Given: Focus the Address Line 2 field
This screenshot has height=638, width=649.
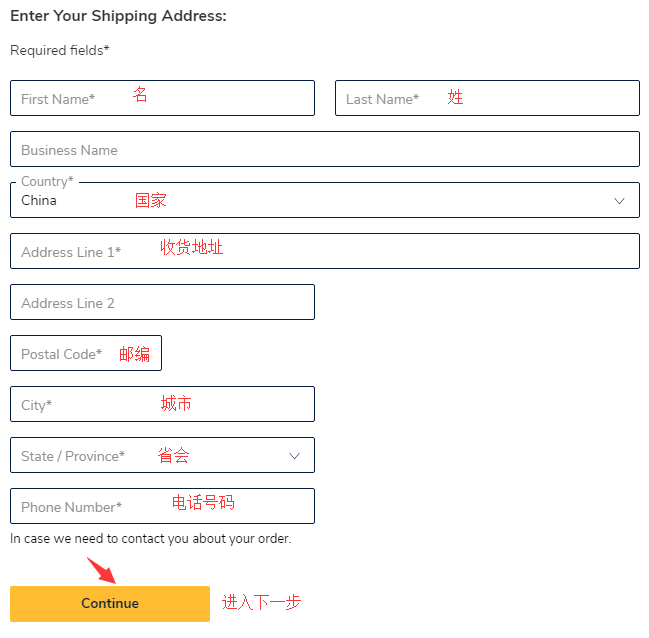Looking at the screenshot, I should [162, 302].
